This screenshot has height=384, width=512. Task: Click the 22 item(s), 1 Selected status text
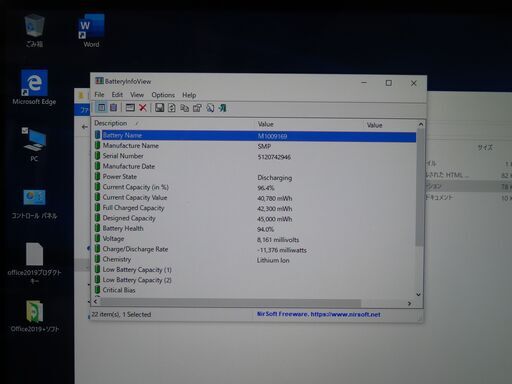click(x=121, y=314)
